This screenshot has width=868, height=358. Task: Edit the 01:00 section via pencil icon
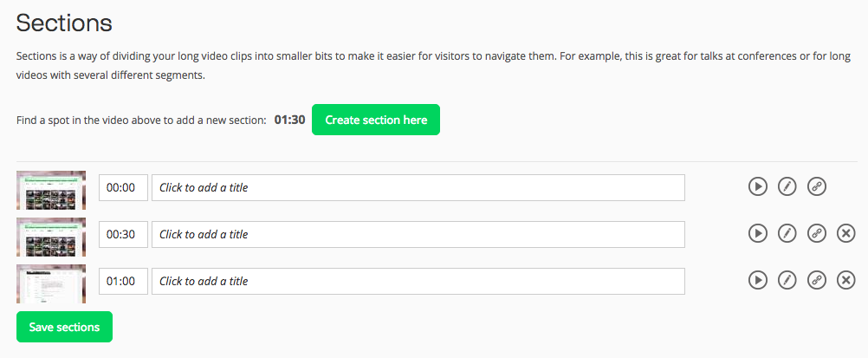pyautogui.click(x=787, y=280)
